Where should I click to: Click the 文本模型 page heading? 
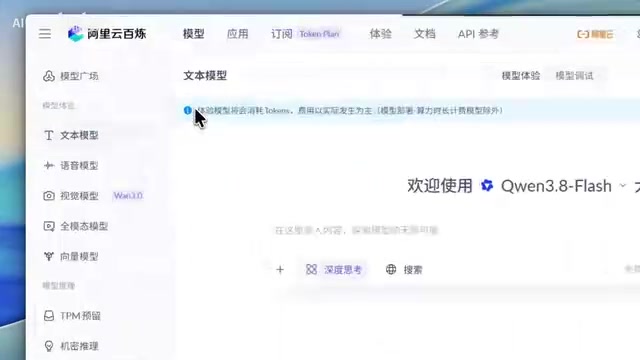pyautogui.click(x=205, y=76)
